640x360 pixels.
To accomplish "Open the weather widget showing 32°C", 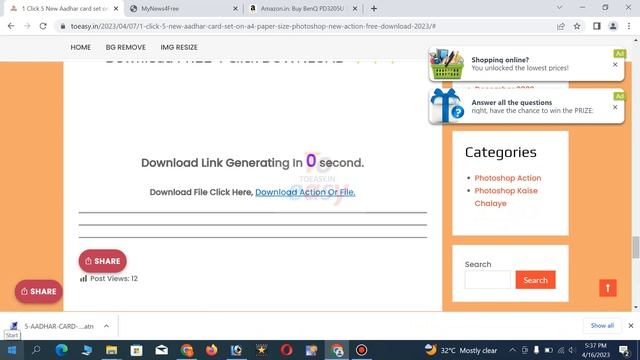I will pos(461,350).
